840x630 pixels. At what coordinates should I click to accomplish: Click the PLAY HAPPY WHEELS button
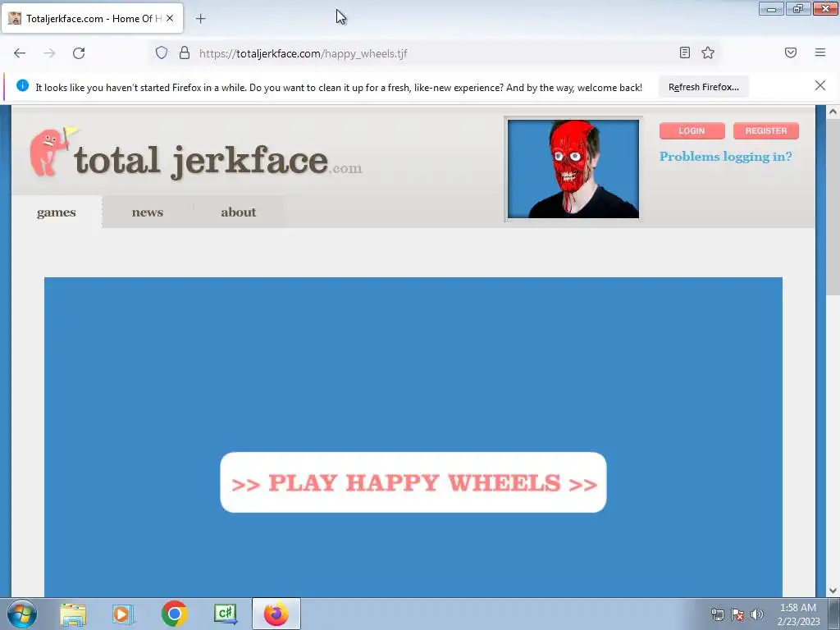click(413, 482)
